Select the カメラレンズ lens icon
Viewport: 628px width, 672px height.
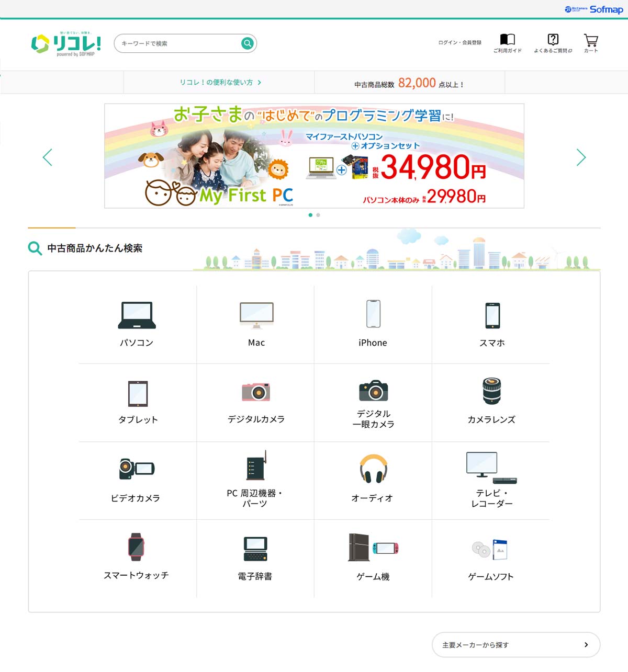click(x=491, y=391)
